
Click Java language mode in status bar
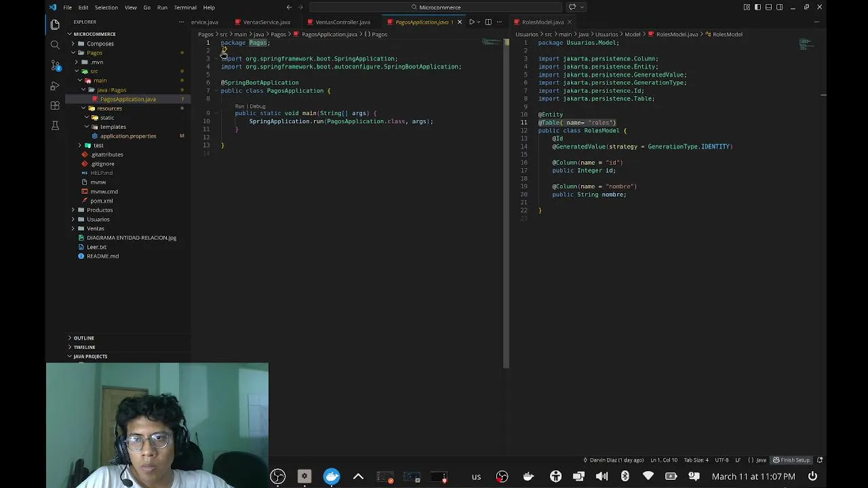[761, 460]
